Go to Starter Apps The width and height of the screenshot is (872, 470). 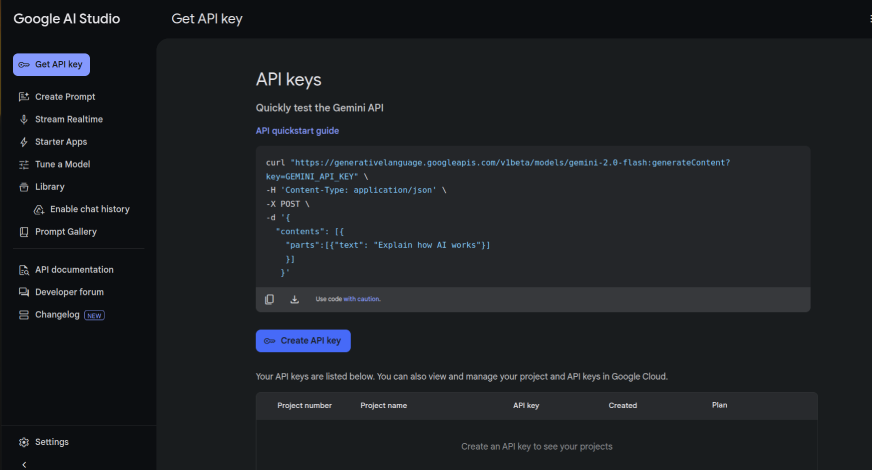coord(61,142)
